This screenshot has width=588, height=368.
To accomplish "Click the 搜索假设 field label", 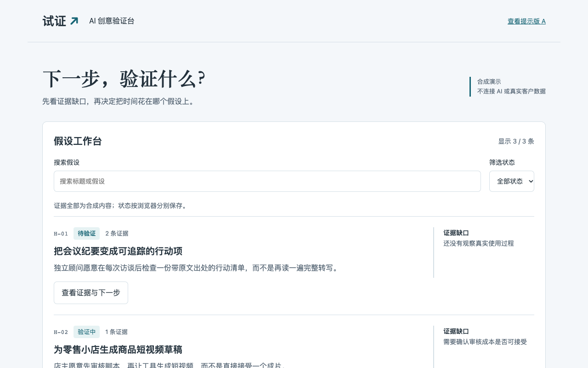I will [x=67, y=162].
